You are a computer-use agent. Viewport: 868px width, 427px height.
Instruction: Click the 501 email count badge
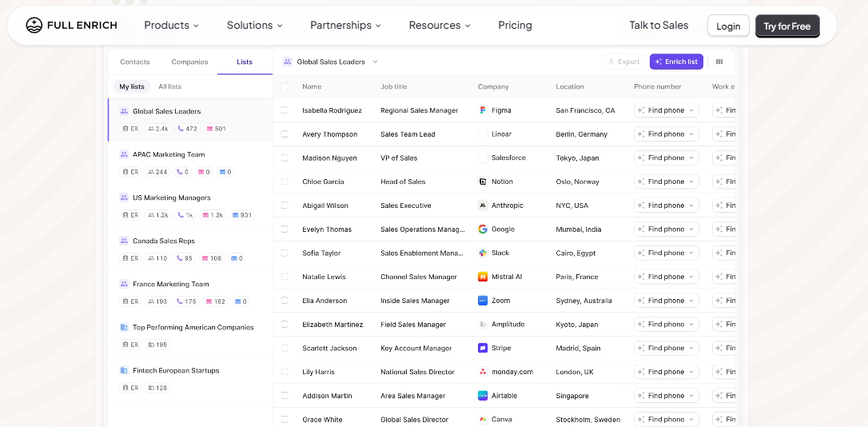pyautogui.click(x=216, y=129)
